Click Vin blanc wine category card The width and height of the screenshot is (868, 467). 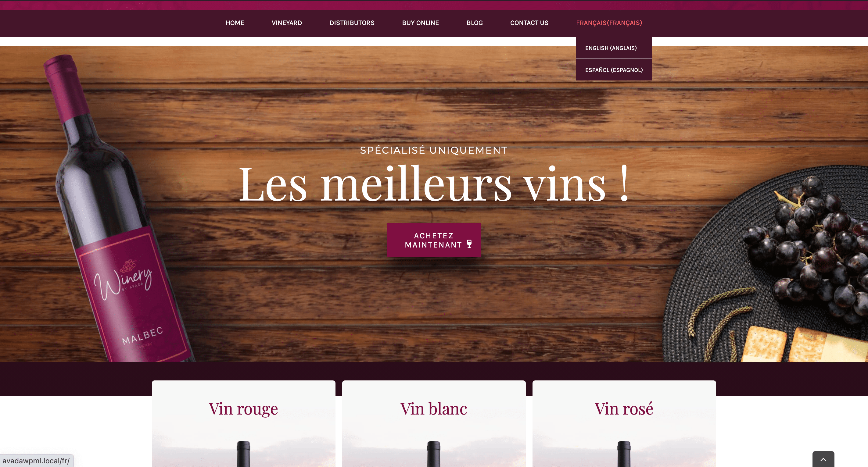pos(434,423)
